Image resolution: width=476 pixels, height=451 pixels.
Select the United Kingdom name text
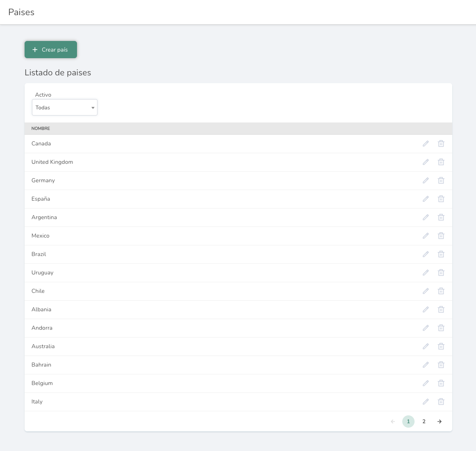tap(52, 162)
